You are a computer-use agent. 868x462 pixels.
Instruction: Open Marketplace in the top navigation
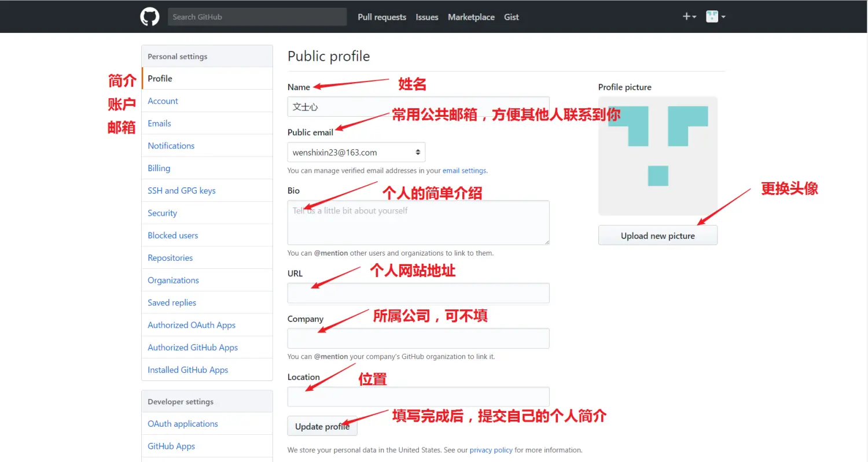[x=471, y=17]
